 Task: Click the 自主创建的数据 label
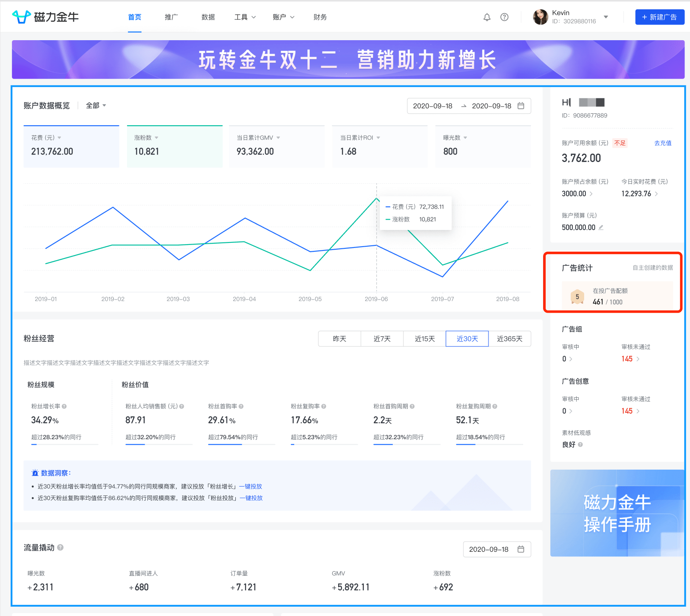[x=653, y=267]
